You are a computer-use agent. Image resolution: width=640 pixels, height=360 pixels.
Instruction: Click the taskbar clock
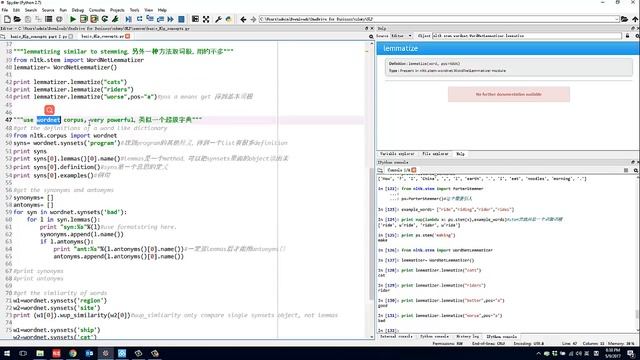(612, 353)
